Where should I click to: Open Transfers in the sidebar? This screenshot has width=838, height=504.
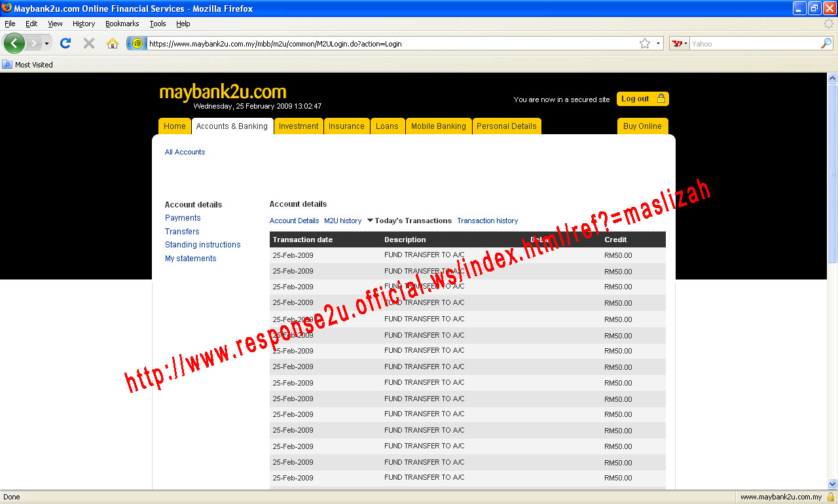(182, 232)
